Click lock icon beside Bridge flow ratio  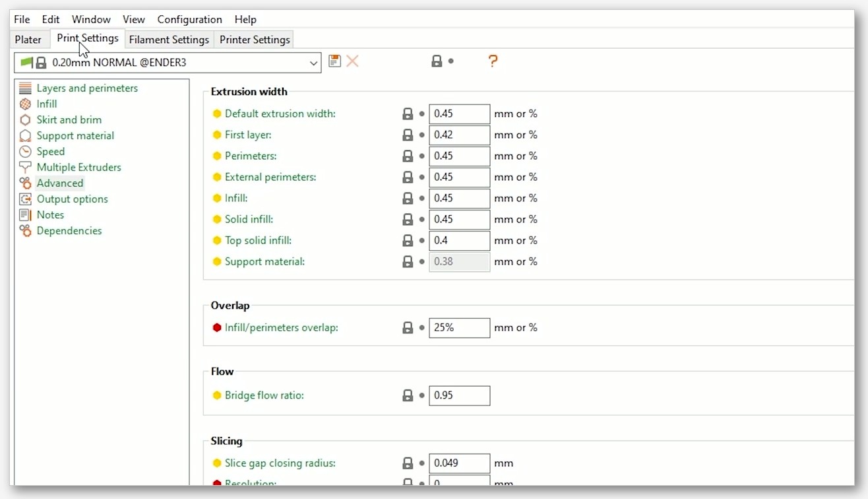click(x=408, y=396)
